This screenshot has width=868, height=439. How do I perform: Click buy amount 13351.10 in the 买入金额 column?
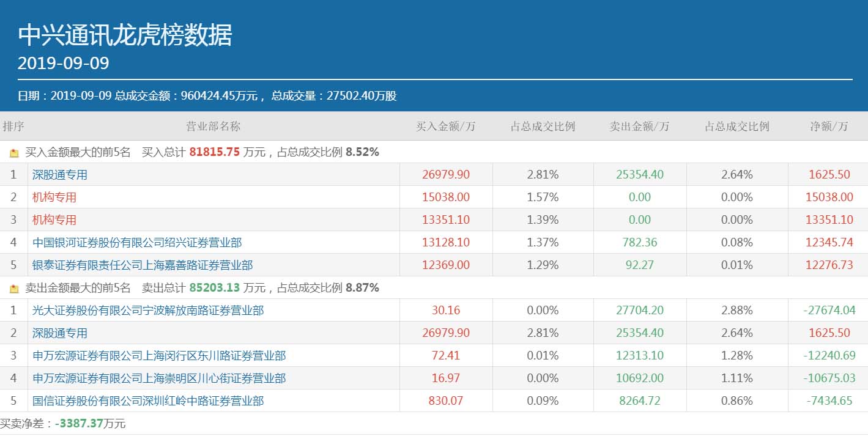pos(446,220)
